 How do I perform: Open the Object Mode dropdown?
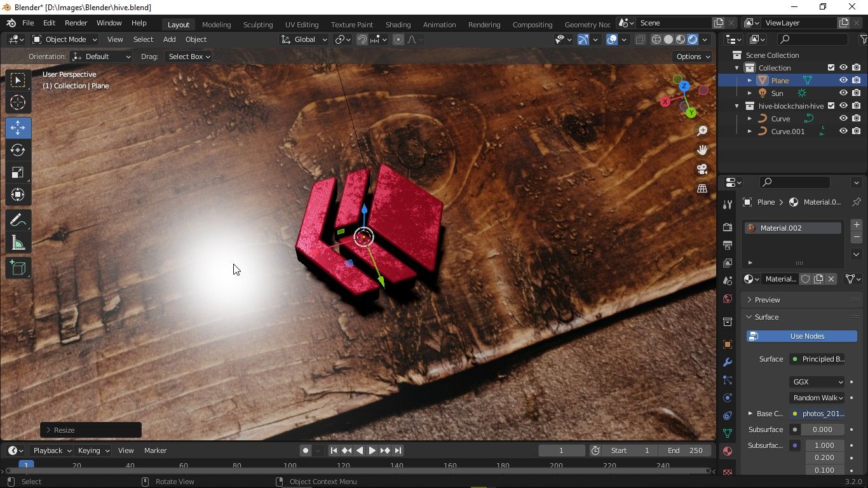pos(64,39)
